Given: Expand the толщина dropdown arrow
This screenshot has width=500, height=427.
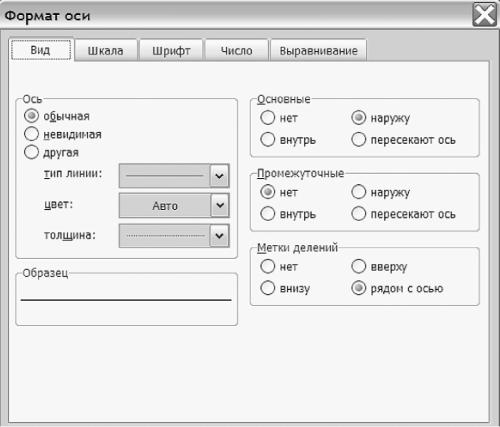Looking at the screenshot, I should click(219, 236).
